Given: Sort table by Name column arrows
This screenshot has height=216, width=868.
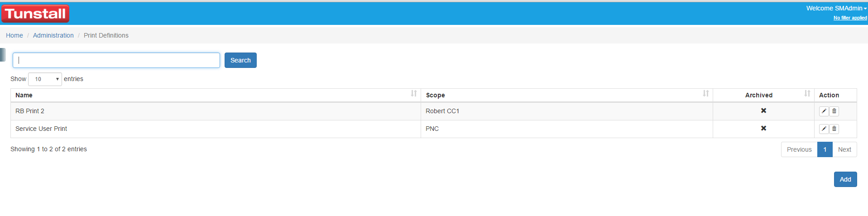Looking at the screenshot, I should point(414,94).
